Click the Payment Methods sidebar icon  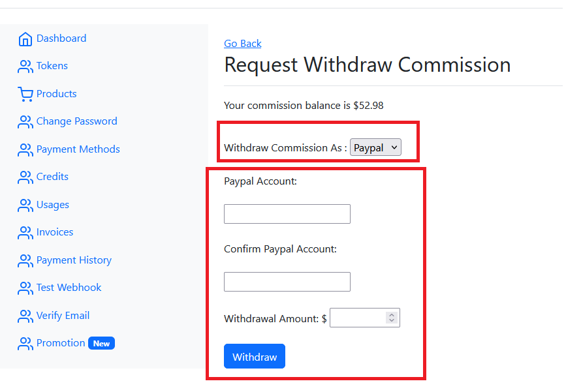coord(25,150)
